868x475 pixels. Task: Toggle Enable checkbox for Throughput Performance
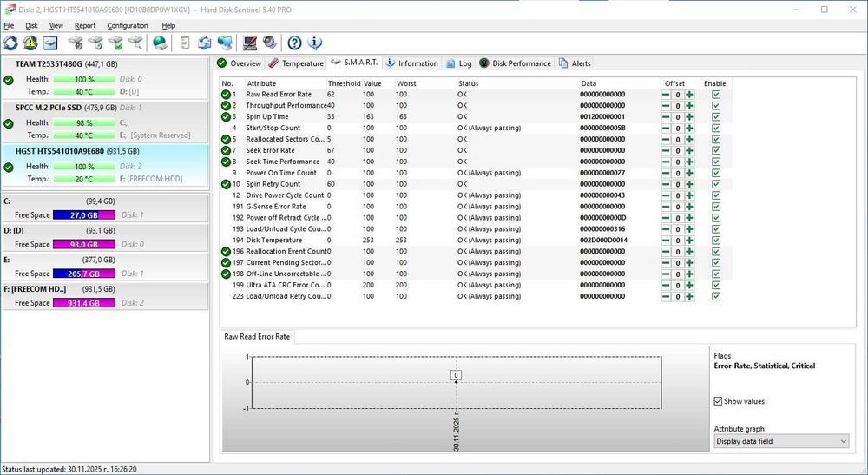point(716,106)
